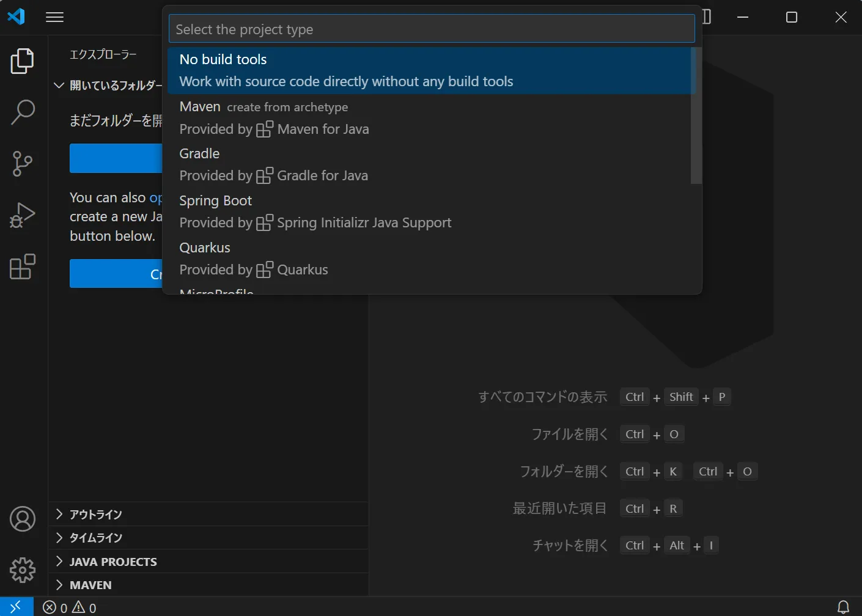Screen dimensions: 862x616
Task: Click the extension icon beside Quarkus provider
Action: (265, 270)
